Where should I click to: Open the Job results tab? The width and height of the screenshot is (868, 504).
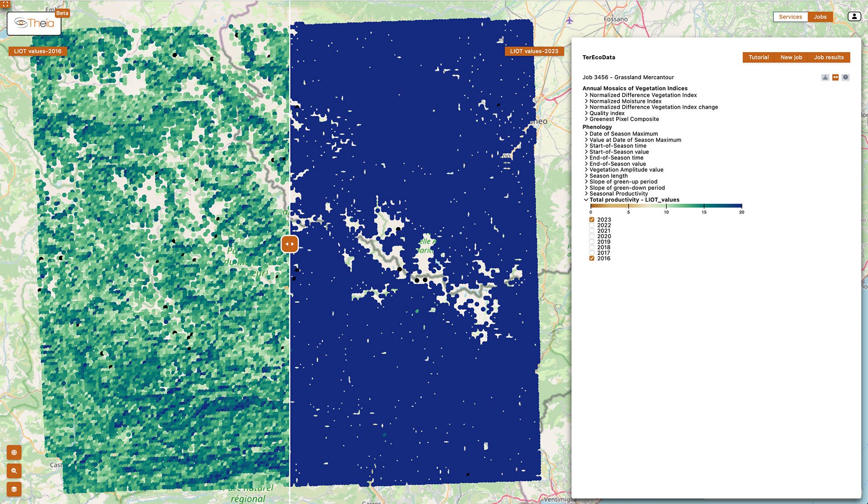829,57
